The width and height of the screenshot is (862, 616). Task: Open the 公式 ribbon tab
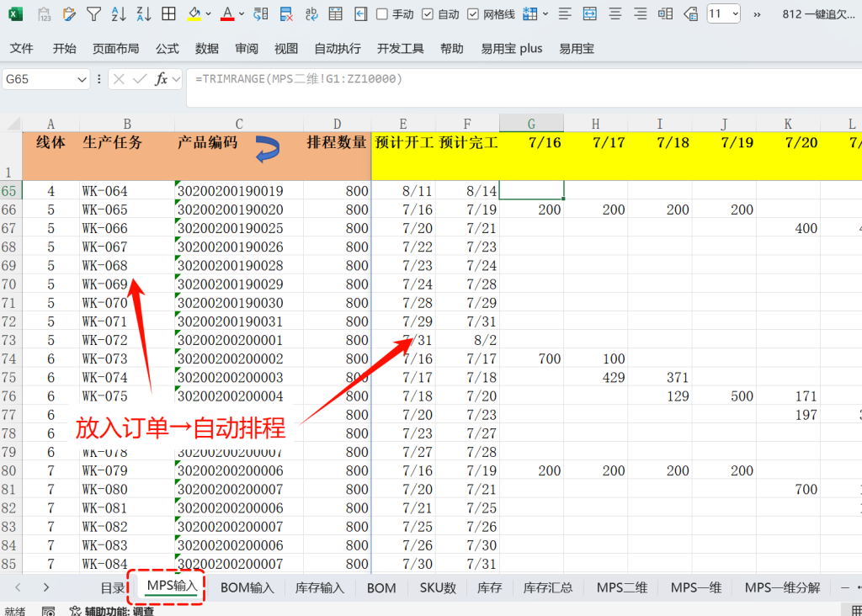click(168, 48)
